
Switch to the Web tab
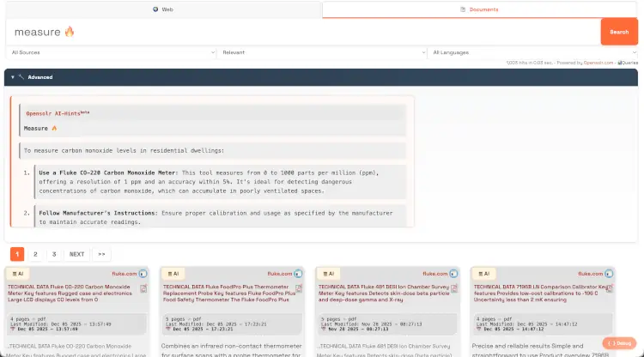pyautogui.click(x=163, y=9)
